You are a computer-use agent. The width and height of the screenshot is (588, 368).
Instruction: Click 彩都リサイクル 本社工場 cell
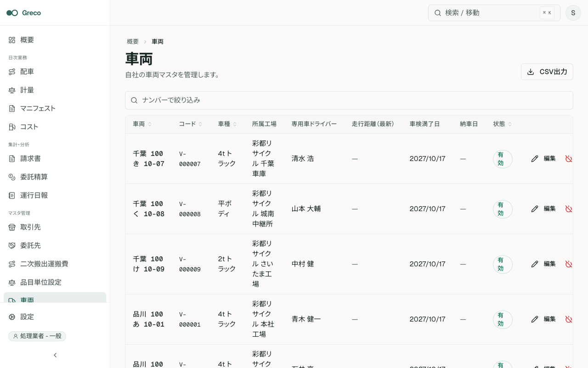(263, 319)
